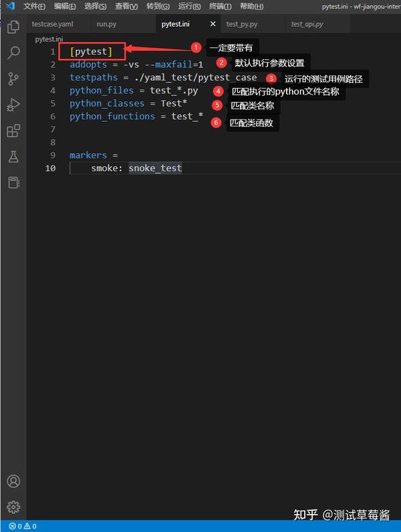Viewport: 401px width, 532px height.
Task: Open the Accounts icon
Action: (13, 481)
